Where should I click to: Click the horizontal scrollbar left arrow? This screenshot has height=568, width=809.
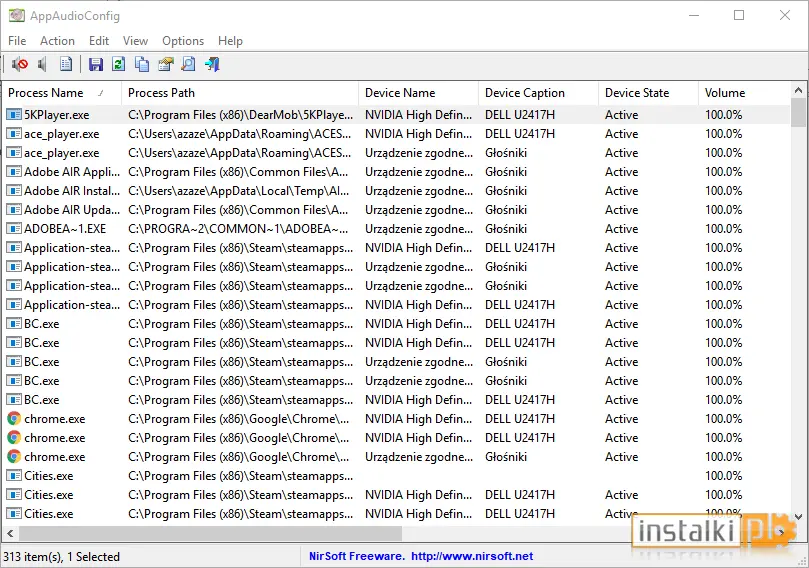tap(10, 533)
